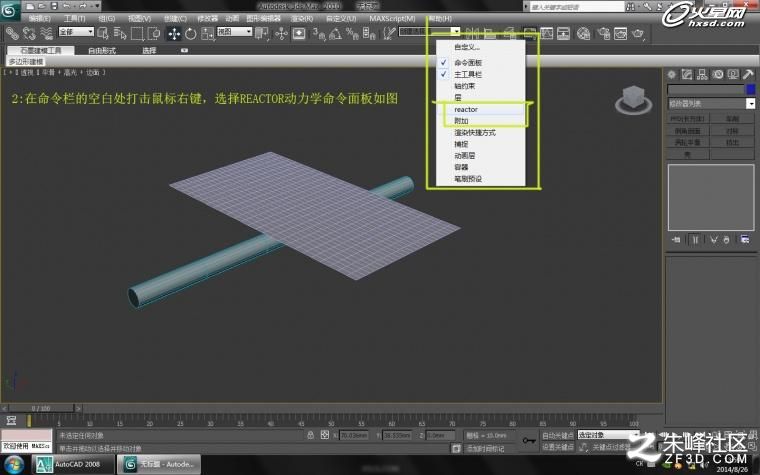Screen dimensions: 760x475
Task: Open the key filter 选定对象 dropdown
Action: click(x=608, y=435)
